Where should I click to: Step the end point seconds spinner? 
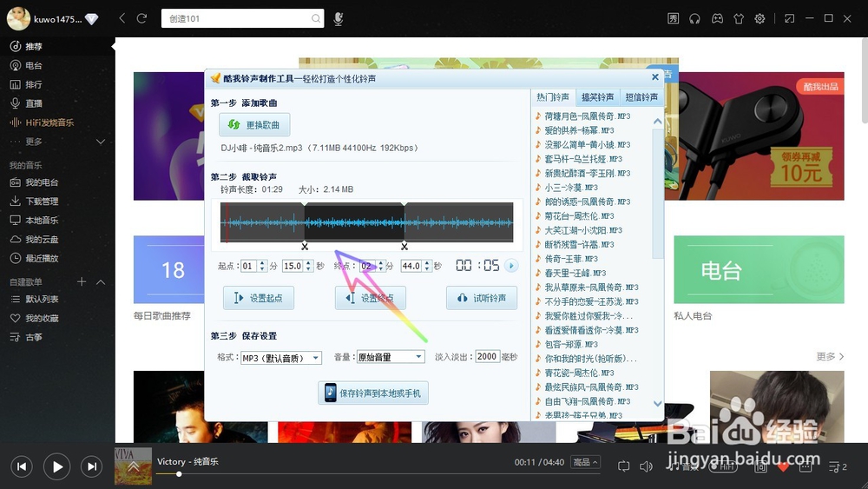click(427, 266)
